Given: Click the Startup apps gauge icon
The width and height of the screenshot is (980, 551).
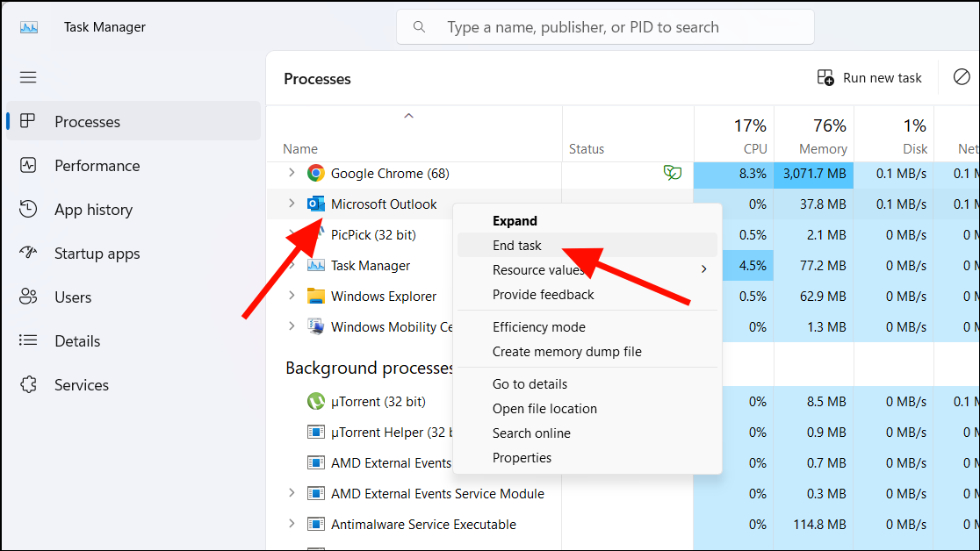Looking at the screenshot, I should pyautogui.click(x=28, y=253).
